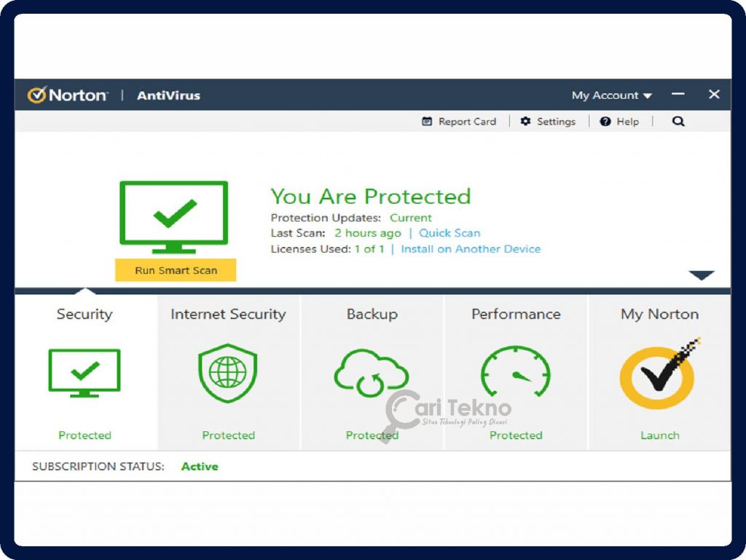This screenshot has height=560, width=746.
Task: Click the search magnifier icon
Action: click(678, 121)
